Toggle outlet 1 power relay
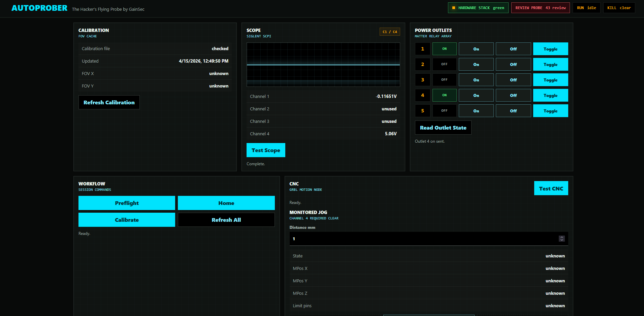644x316 pixels. point(550,49)
